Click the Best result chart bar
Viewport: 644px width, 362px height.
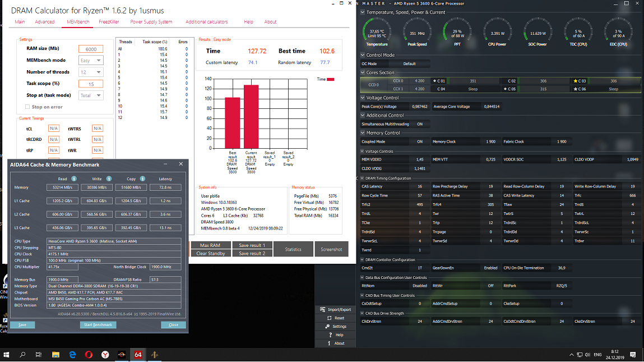[233, 122]
